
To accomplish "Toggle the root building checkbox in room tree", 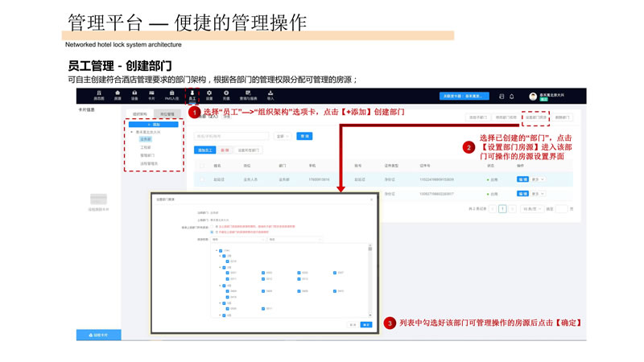I will 221,250.
